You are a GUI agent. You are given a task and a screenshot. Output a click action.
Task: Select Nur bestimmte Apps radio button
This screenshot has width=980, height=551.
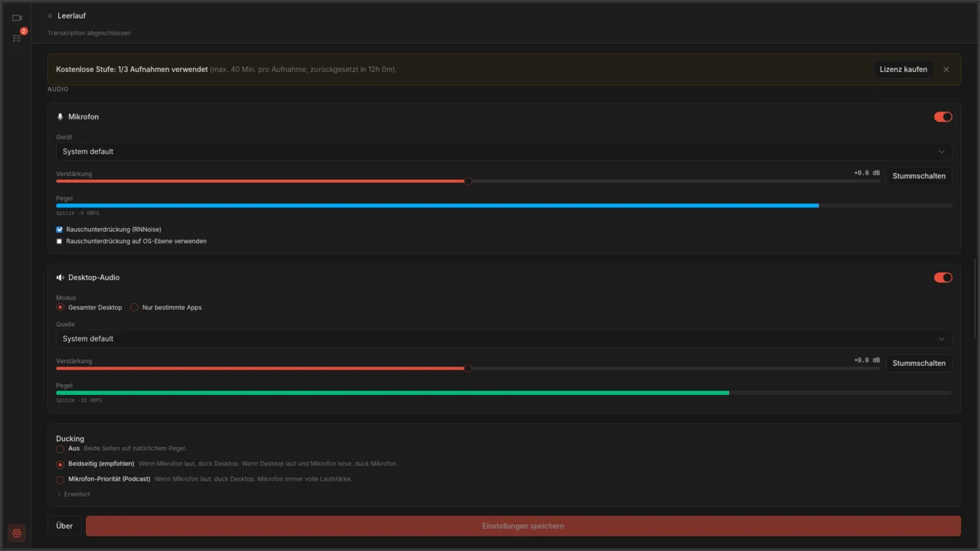[135, 308]
